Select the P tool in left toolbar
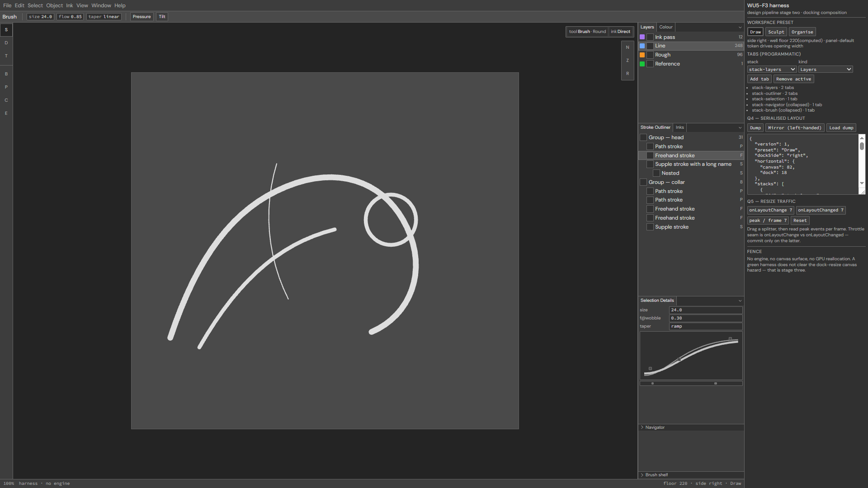868x488 pixels. point(6,87)
